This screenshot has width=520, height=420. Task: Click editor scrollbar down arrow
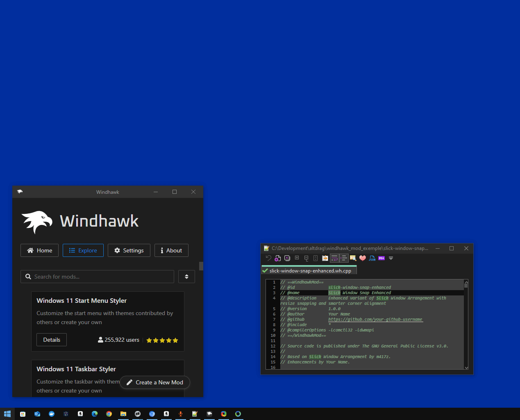tap(466, 367)
